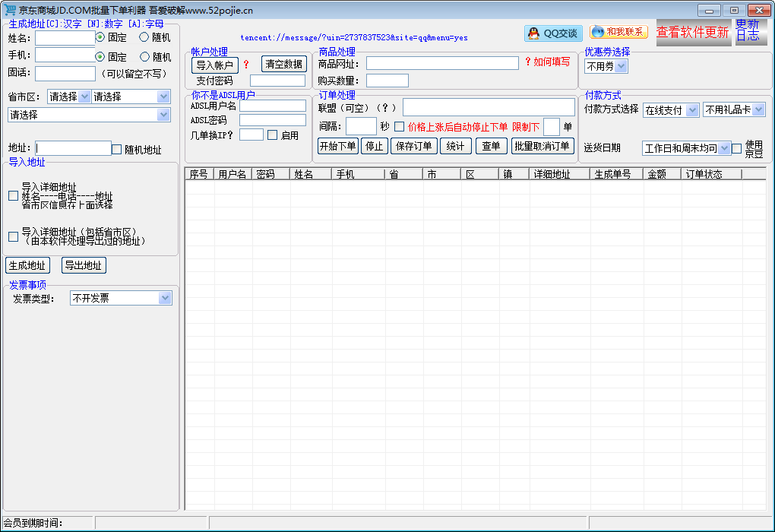
Task: Click 保存订单 button
Action: pos(413,146)
